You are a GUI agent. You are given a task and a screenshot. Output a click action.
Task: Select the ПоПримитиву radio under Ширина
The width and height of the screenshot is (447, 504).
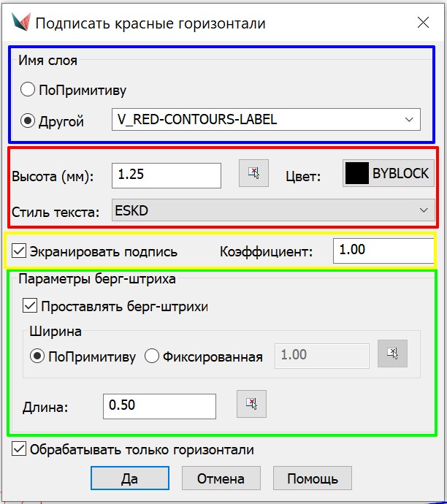[37, 356]
